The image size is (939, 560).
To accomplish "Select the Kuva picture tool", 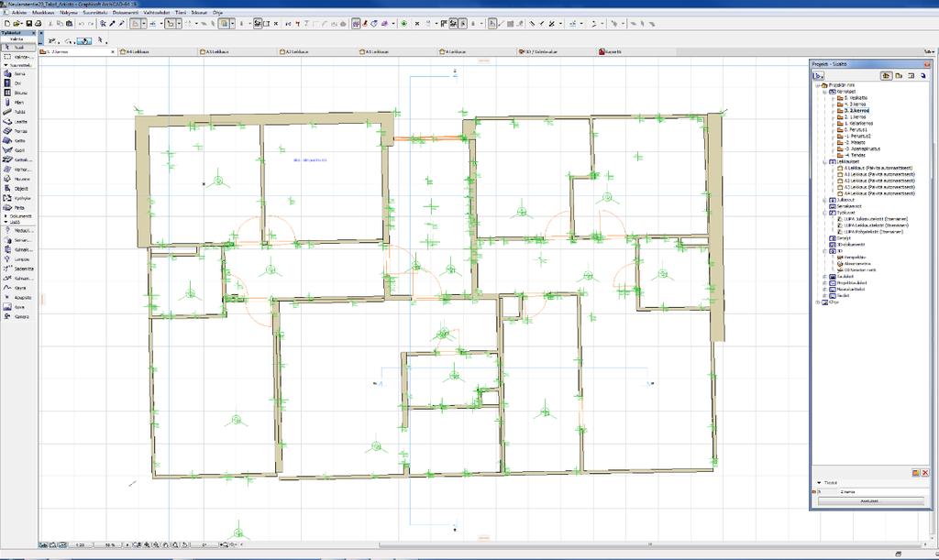I will click(x=18, y=307).
